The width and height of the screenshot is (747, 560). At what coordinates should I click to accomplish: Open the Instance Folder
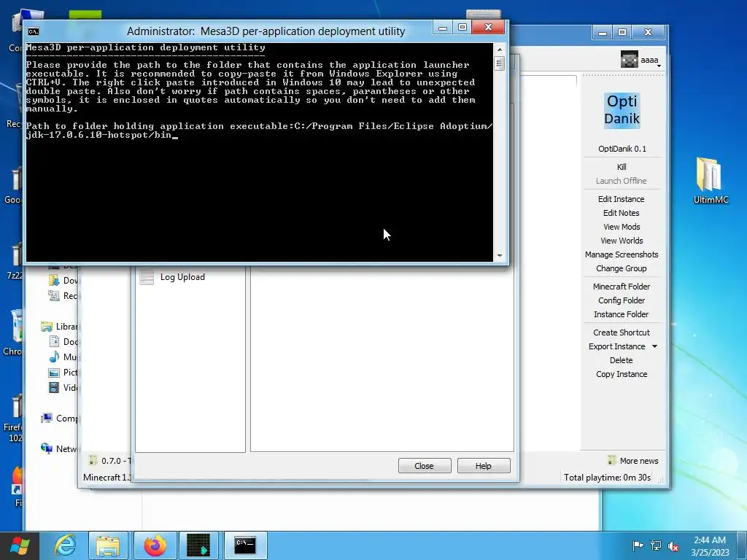(622, 314)
